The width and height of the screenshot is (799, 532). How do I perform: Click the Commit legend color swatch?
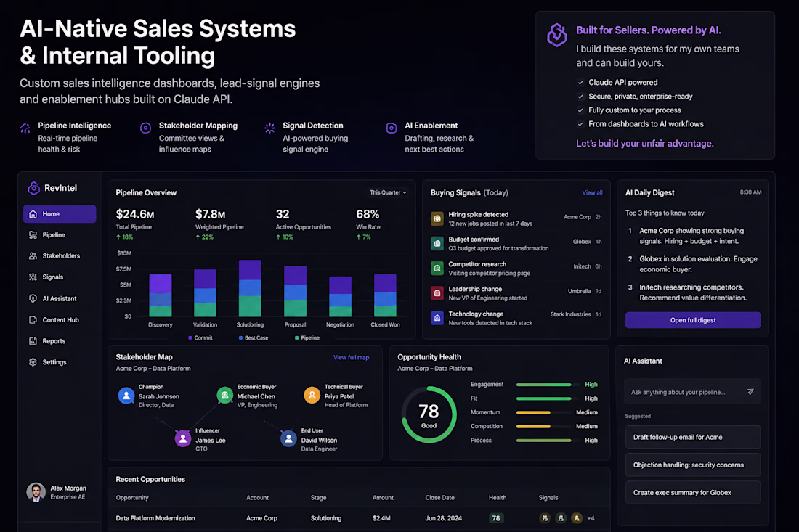pos(190,338)
